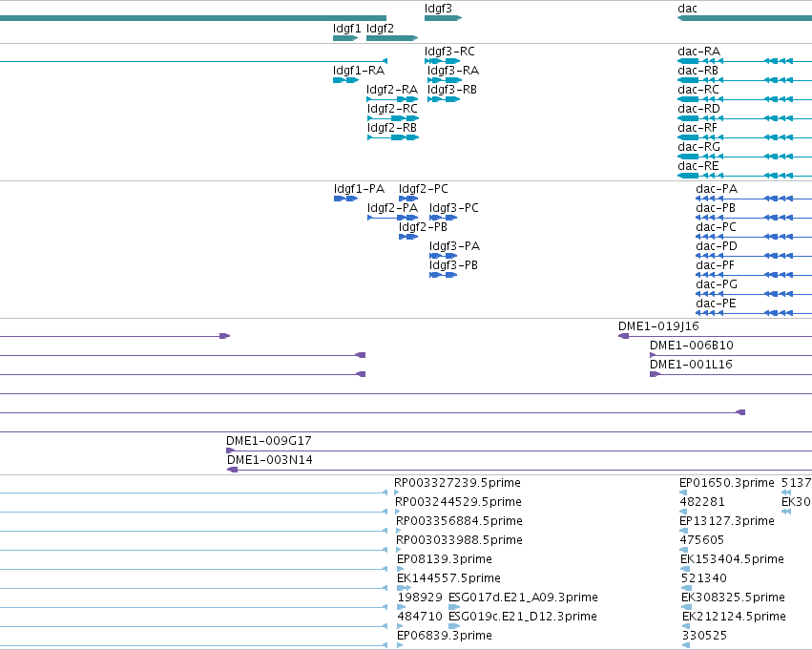Select the EK308325.5prime label
This screenshot has width=812, height=650.
point(734,598)
